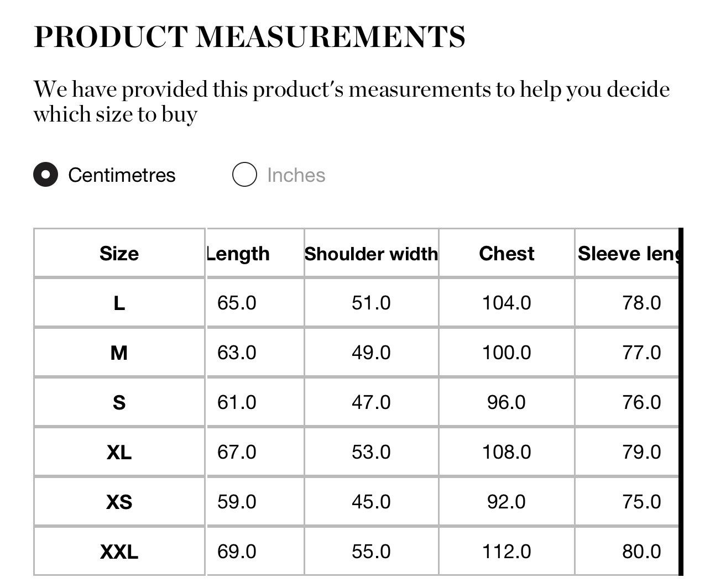This screenshot has width=710, height=588.
Task: Select the XS size row label
Action: tap(119, 502)
